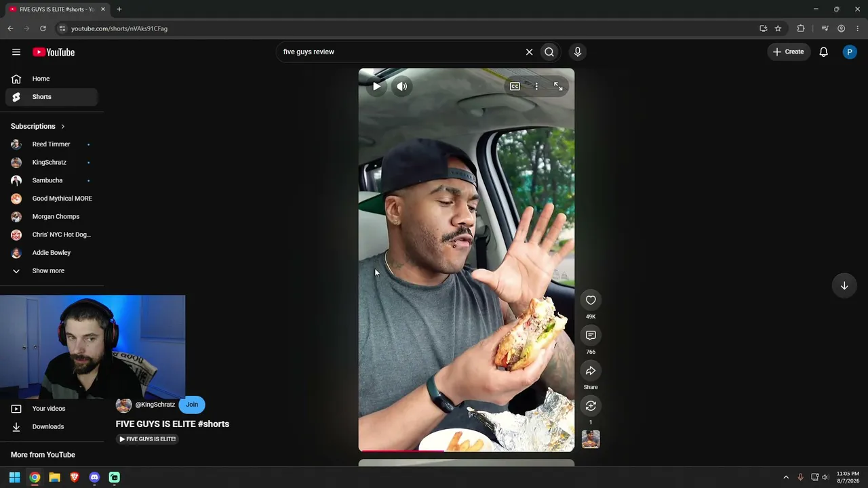Screen dimensions: 868x488
Task: Clear the search box text
Action: pos(530,52)
